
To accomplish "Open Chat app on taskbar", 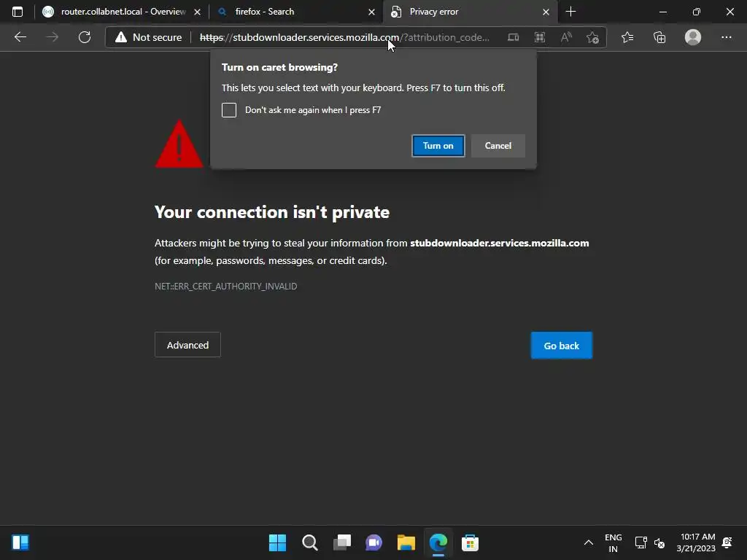I will pyautogui.click(x=374, y=542).
